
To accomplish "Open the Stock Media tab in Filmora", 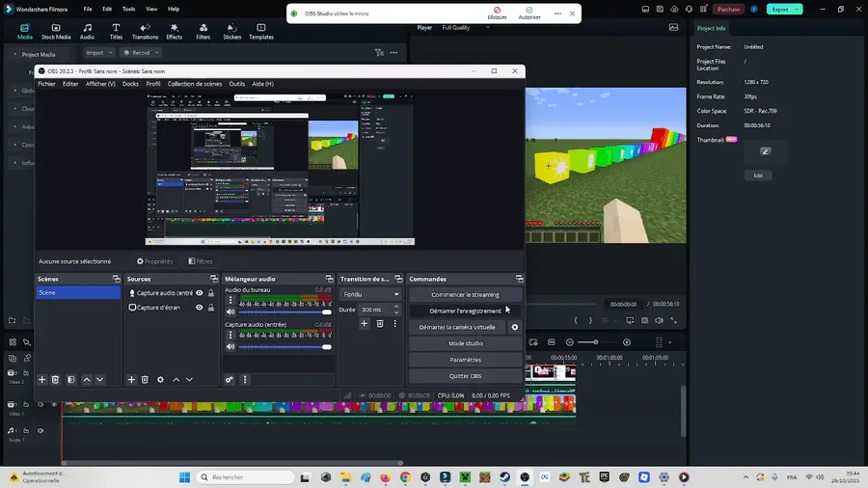I will 56,32.
